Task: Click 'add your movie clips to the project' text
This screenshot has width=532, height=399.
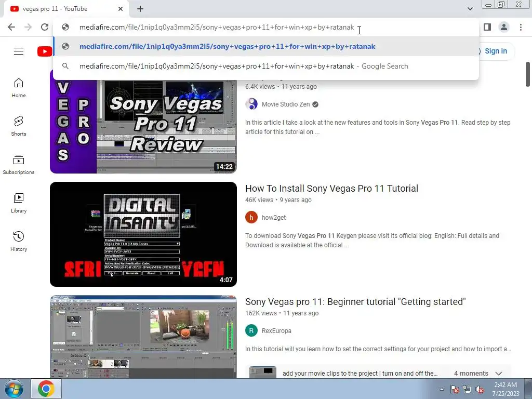Action: click(x=360, y=373)
